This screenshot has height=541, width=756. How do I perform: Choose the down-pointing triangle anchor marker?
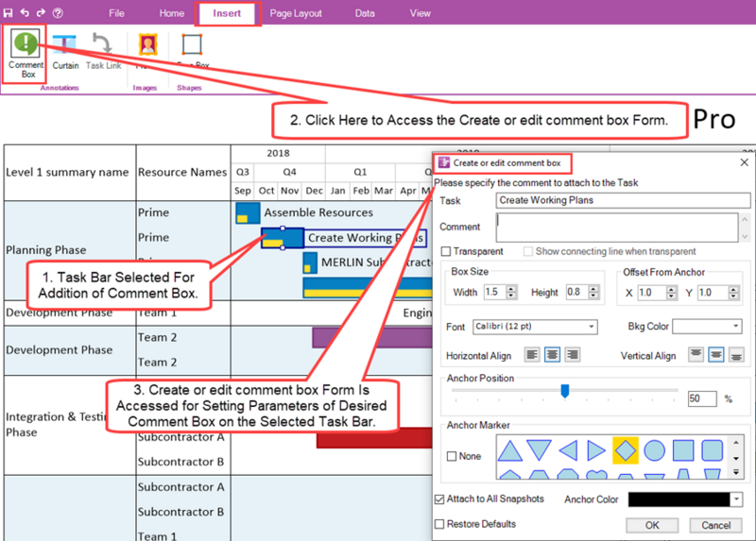click(539, 450)
